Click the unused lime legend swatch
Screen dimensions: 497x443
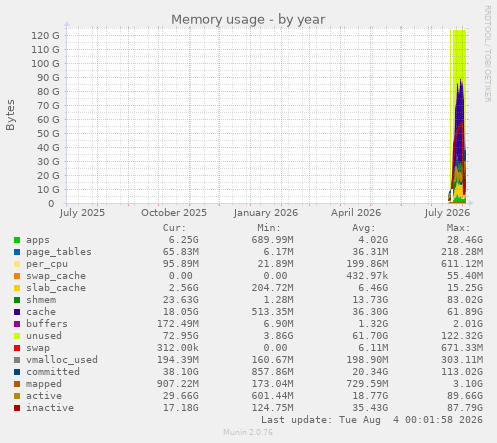[17, 336]
